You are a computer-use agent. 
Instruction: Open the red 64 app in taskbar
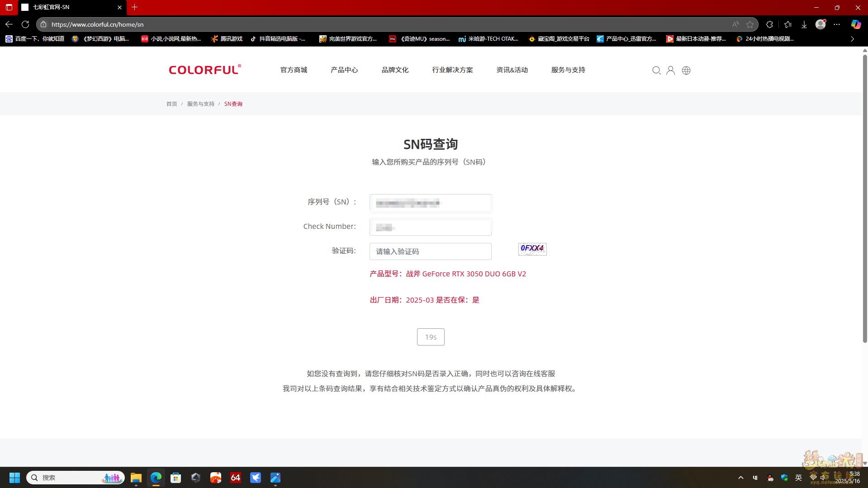tap(236, 478)
